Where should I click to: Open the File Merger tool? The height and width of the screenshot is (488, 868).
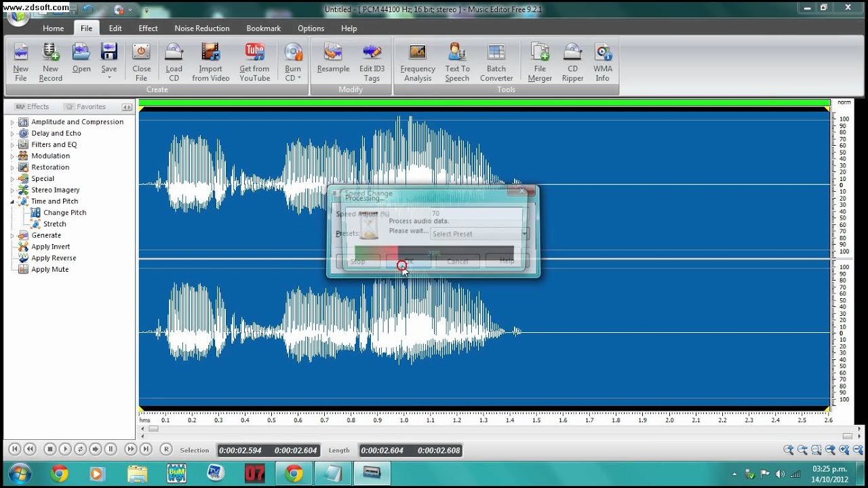[540, 62]
